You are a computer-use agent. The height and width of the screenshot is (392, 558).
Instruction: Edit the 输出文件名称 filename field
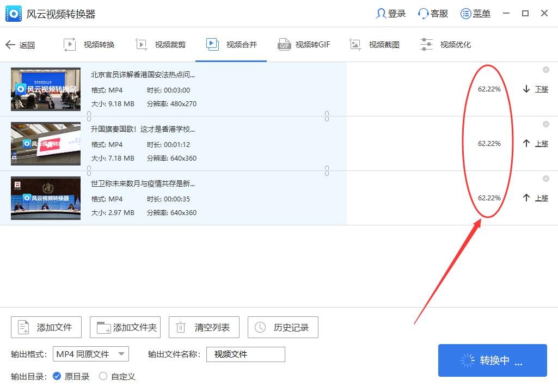pos(245,354)
